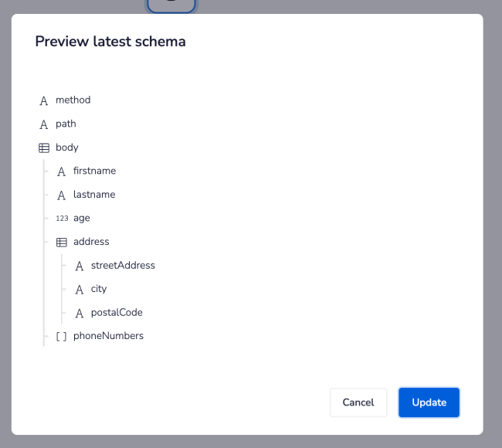Select the path schema field
Image resolution: width=502 pixels, height=448 pixels.
tap(66, 124)
